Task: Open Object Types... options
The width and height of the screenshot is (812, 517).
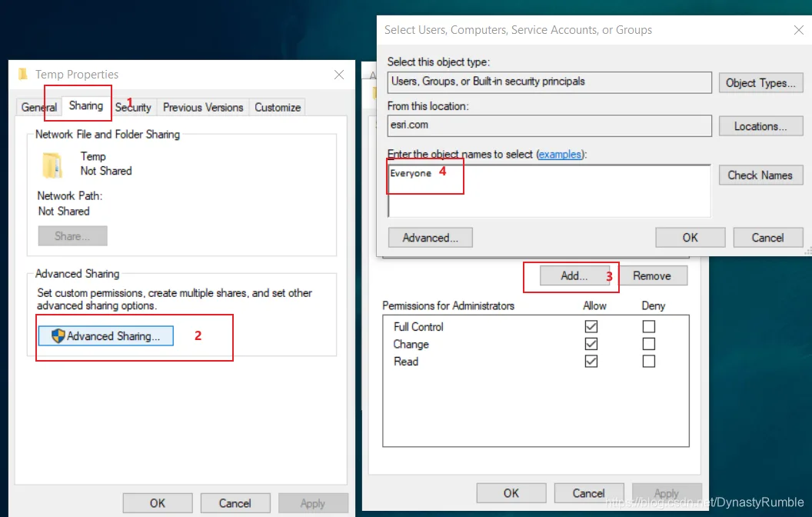Action: [x=760, y=83]
